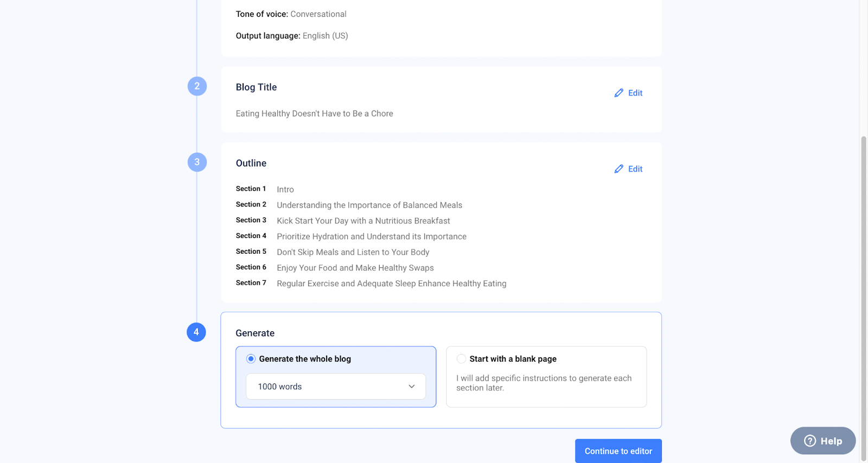Screen dimensions: 868x463
Task: Click the Edit link for Blog Title
Action: (635, 93)
